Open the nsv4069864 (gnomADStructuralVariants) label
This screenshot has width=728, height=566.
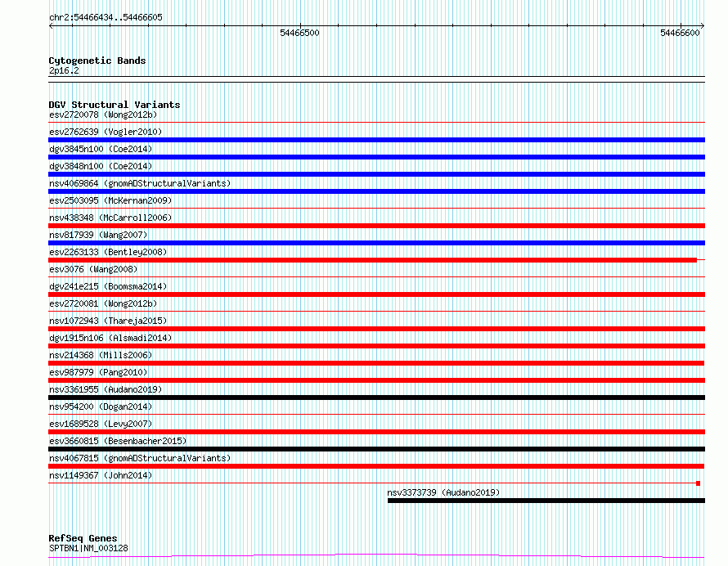(x=140, y=183)
